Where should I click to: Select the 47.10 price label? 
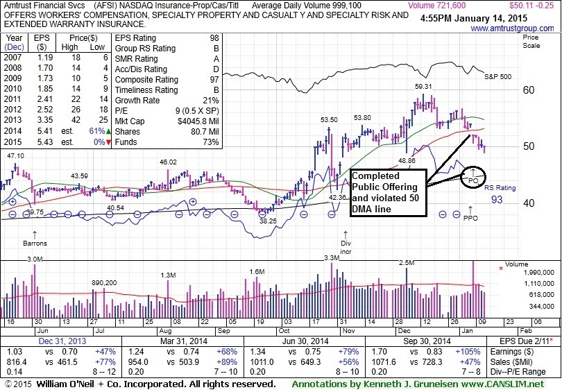coord(15,156)
